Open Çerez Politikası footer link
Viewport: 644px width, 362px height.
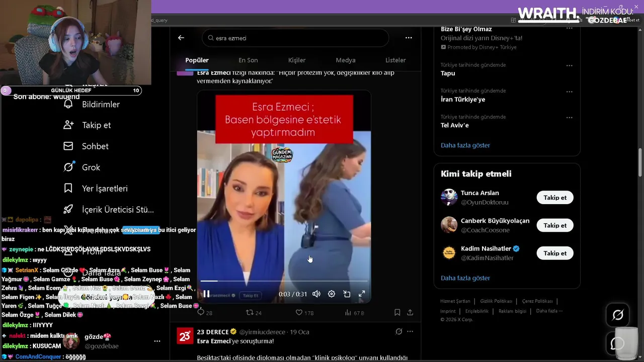(x=537, y=301)
